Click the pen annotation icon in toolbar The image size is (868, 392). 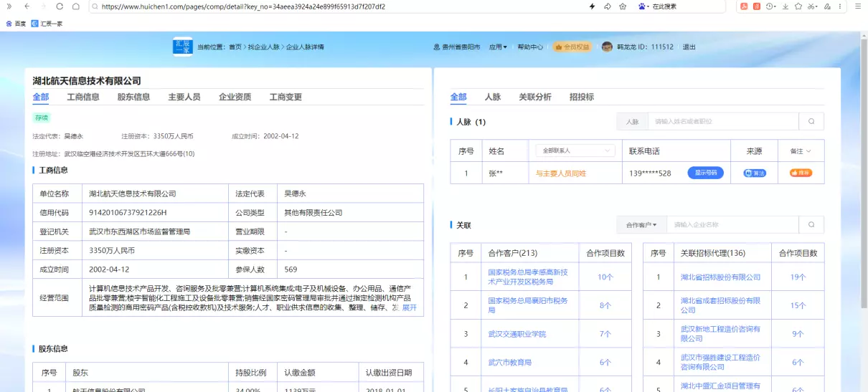pos(828,6)
